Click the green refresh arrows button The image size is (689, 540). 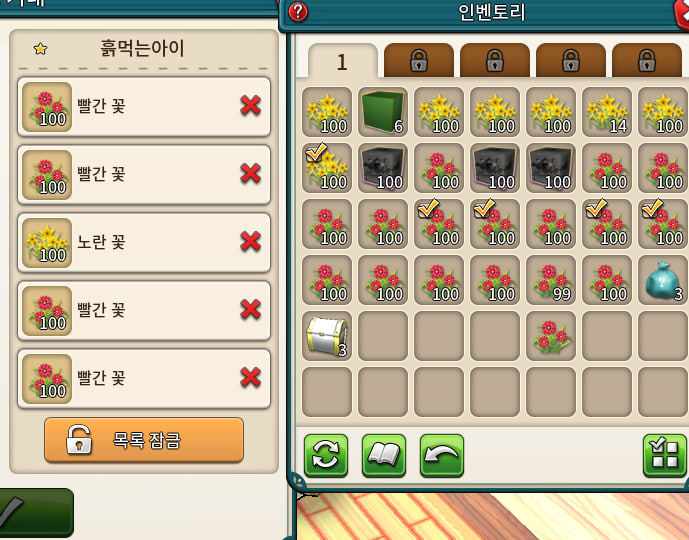point(326,455)
